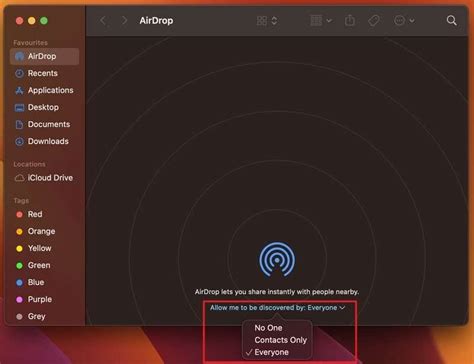Screen dimensions: 474x364
Task: Click the Downloads arrow icon
Action: tap(19, 141)
